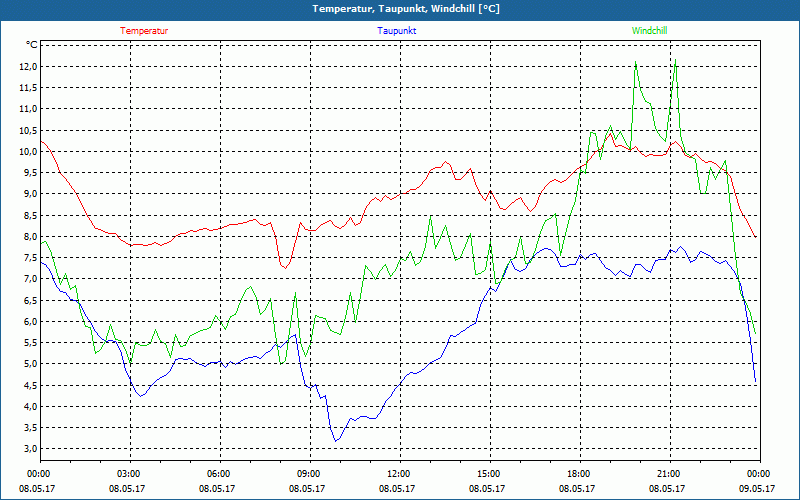Click the 11,0 y-axis value

(x=29, y=109)
